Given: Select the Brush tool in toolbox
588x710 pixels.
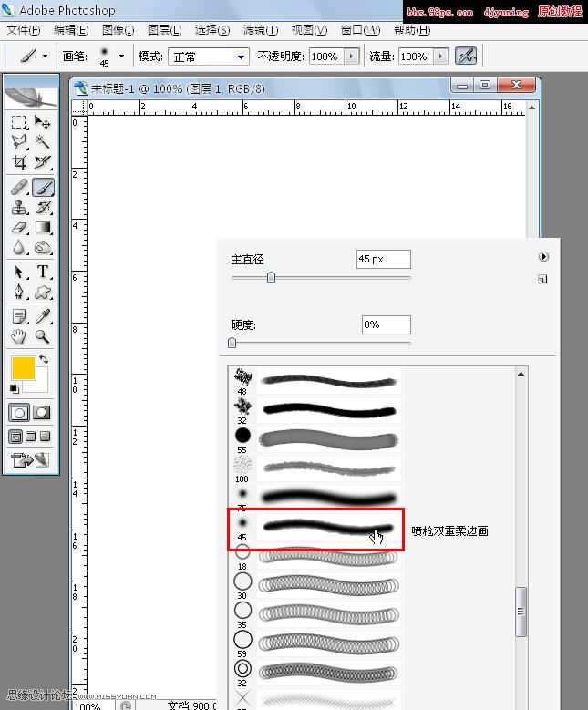Looking at the screenshot, I should (x=43, y=187).
